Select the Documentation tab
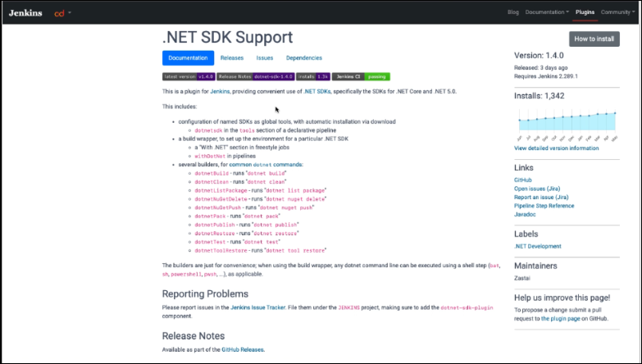 click(x=188, y=58)
